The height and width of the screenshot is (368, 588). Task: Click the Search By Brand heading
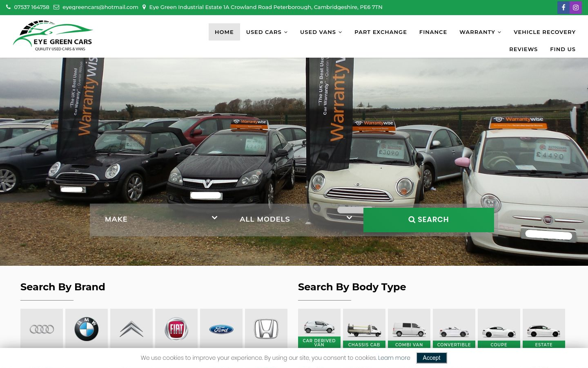click(x=63, y=287)
